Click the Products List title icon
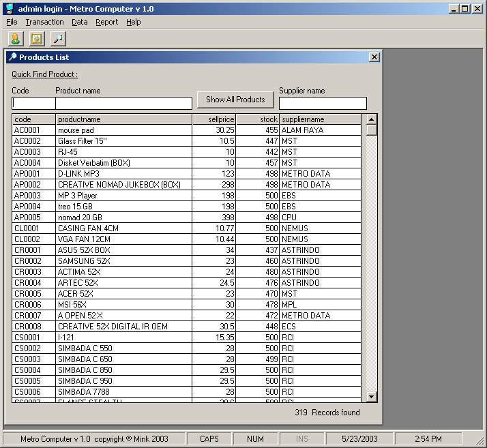Viewport: 487px width, 448px height. pyautogui.click(x=12, y=57)
